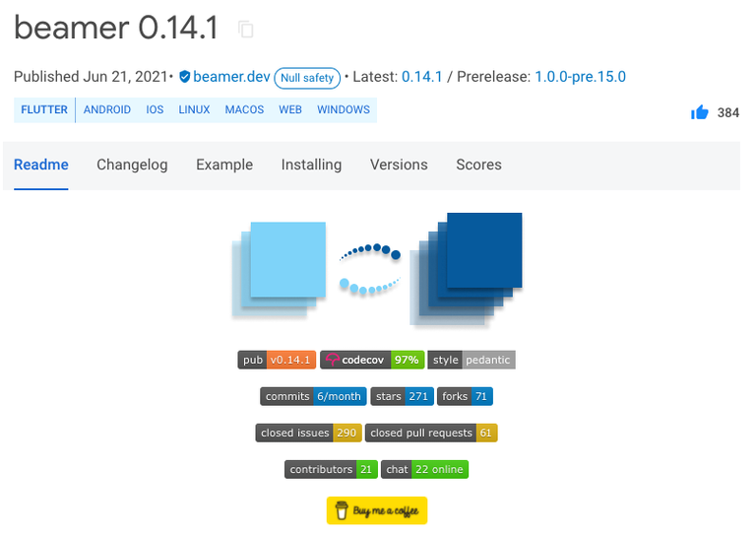Image resolution: width=756 pixels, height=535 pixels.
Task: Click the forks 71 badge
Action: pos(465,396)
